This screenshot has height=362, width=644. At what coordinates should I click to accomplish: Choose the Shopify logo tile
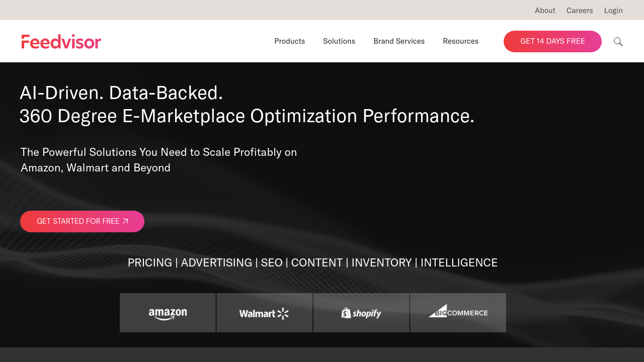(361, 313)
